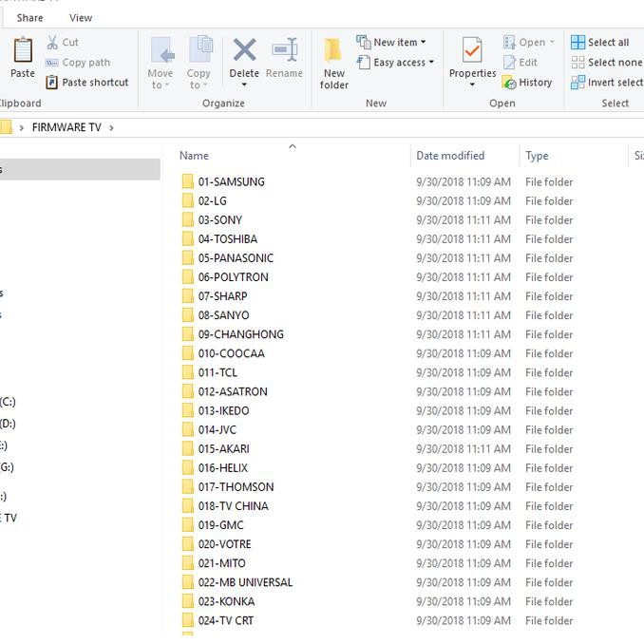644x644 pixels.
Task: Expand the Easy access dropdown arrow
Action: tap(431, 62)
